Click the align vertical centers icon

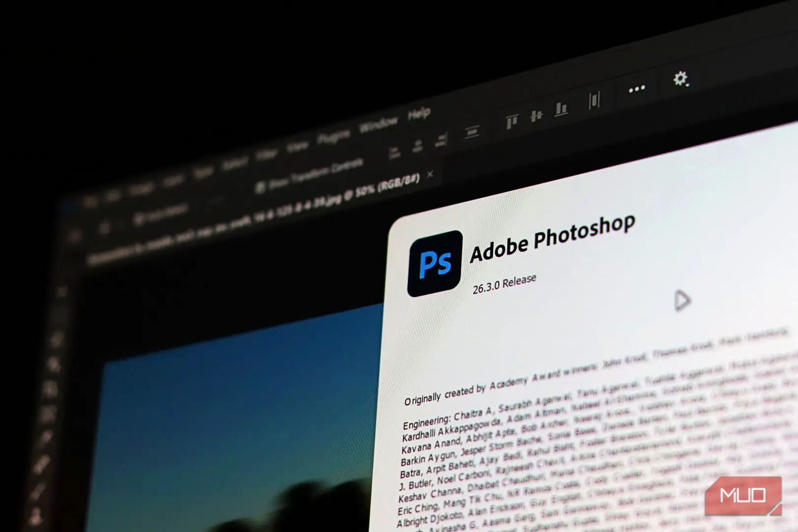pos(536,116)
